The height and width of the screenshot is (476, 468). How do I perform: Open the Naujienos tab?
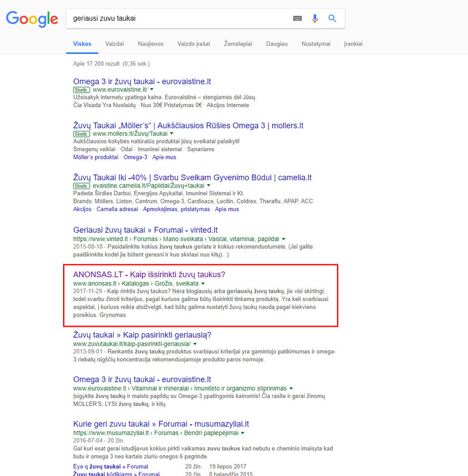(150, 43)
